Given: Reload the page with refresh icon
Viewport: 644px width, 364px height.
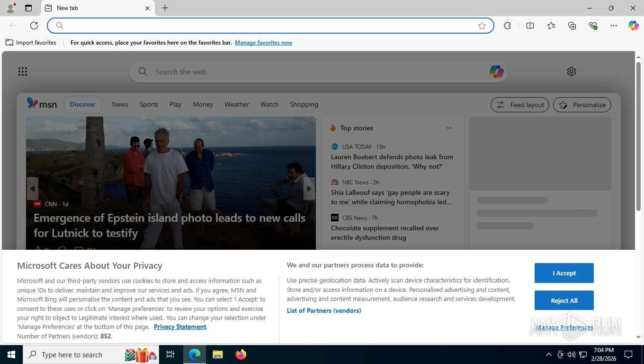Looking at the screenshot, I should 34,26.
